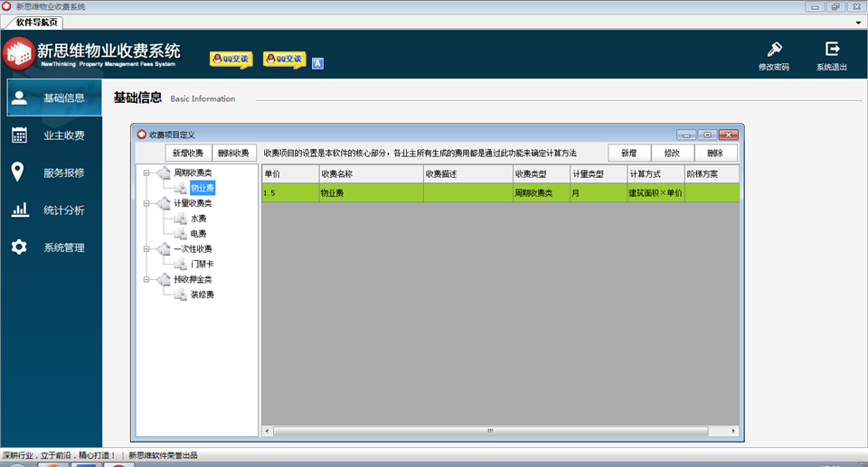Viewport: 868px width, 467px height.
Task: Open the 修改密码 change password icon
Action: click(775, 50)
